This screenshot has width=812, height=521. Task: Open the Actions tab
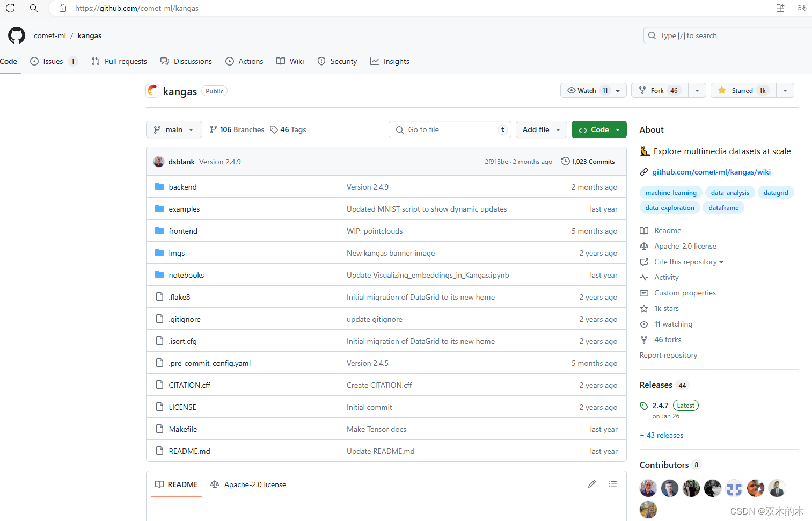244,61
